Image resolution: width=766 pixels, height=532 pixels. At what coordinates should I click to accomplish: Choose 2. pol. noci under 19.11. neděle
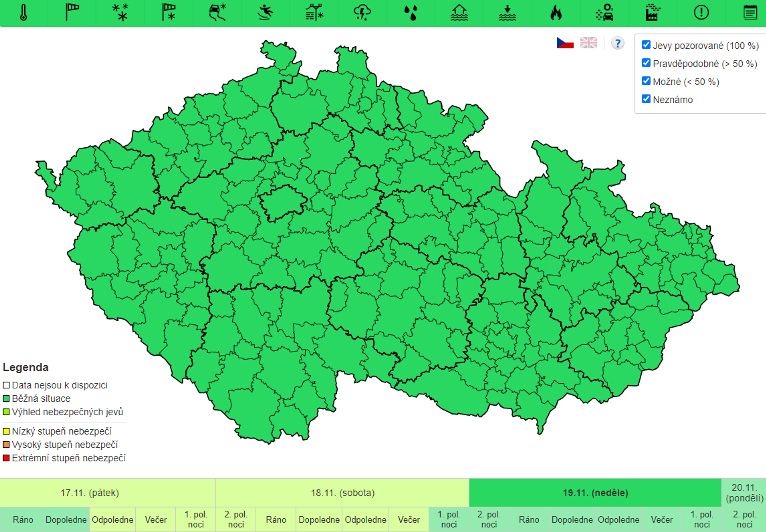(x=489, y=519)
